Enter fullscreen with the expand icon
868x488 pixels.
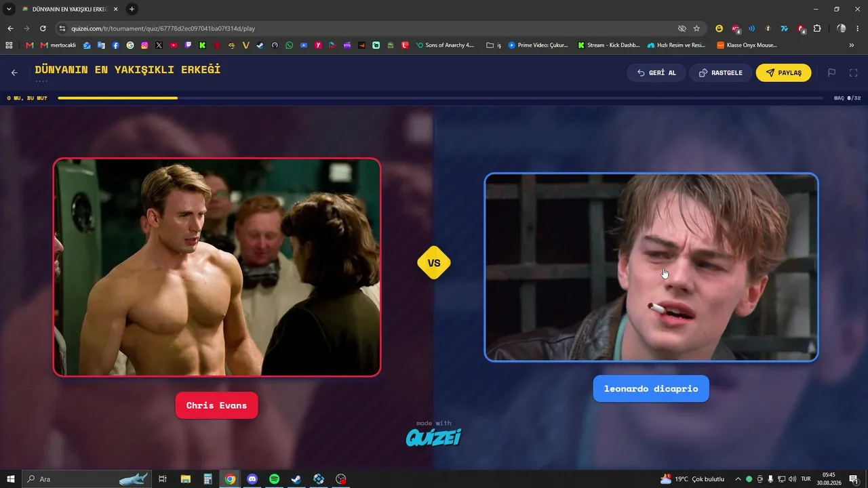click(854, 73)
